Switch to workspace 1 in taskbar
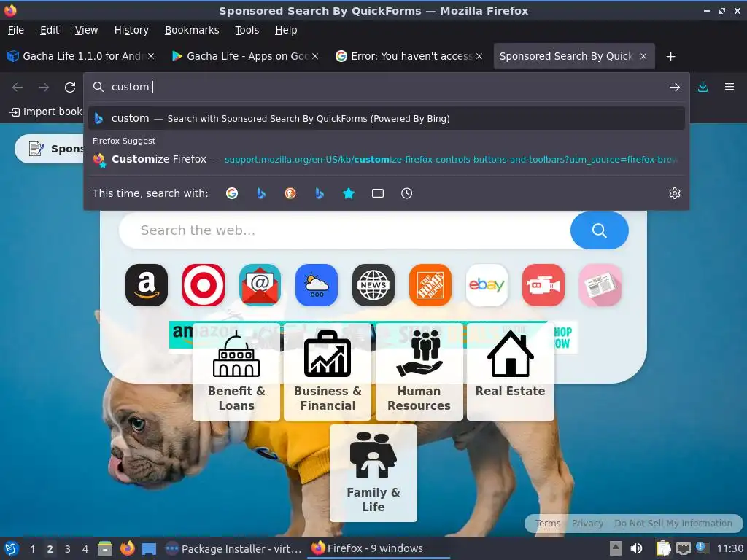The height and width of the screenshot is (560, 747). coord(32,549)
